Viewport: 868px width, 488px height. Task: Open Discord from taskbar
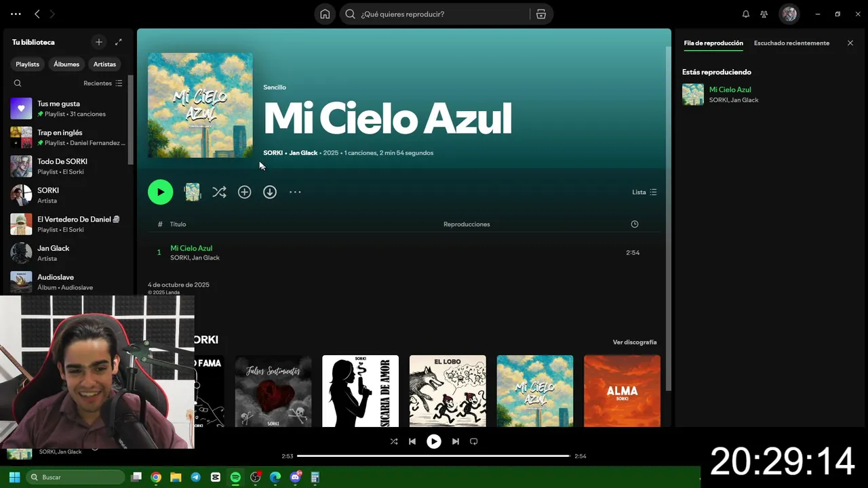[295, 477]
